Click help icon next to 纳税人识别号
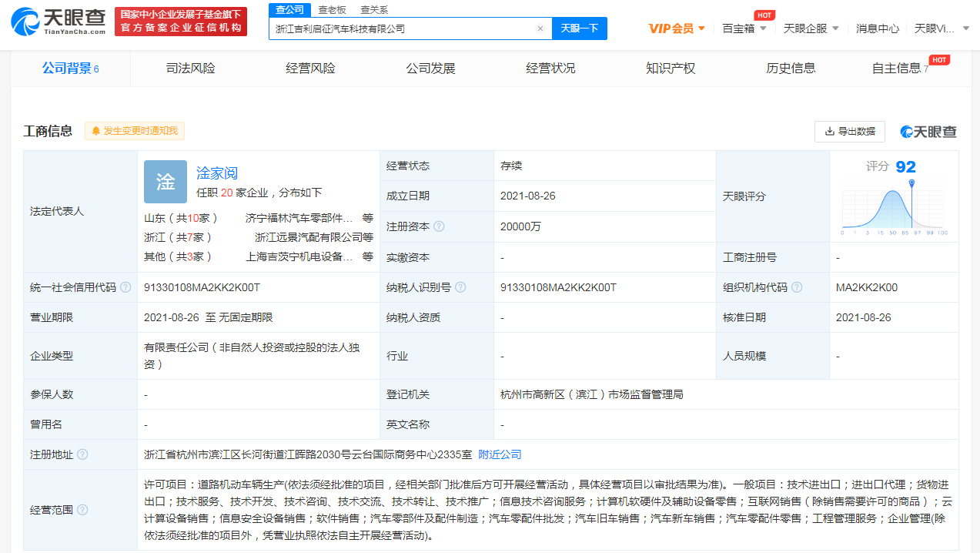Viewport: 980px width, 553px height. coord(460,287)
